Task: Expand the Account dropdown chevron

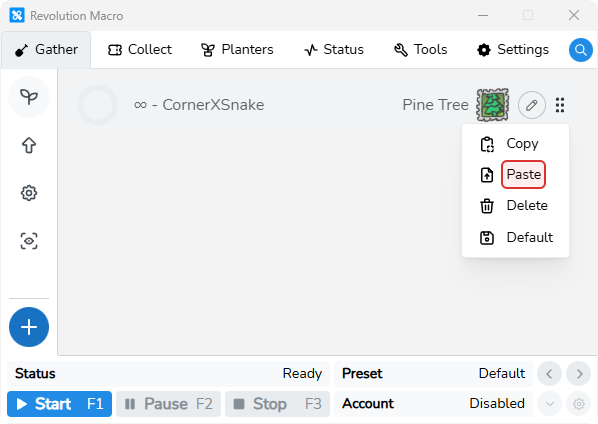Action: (x=550, y=404)
